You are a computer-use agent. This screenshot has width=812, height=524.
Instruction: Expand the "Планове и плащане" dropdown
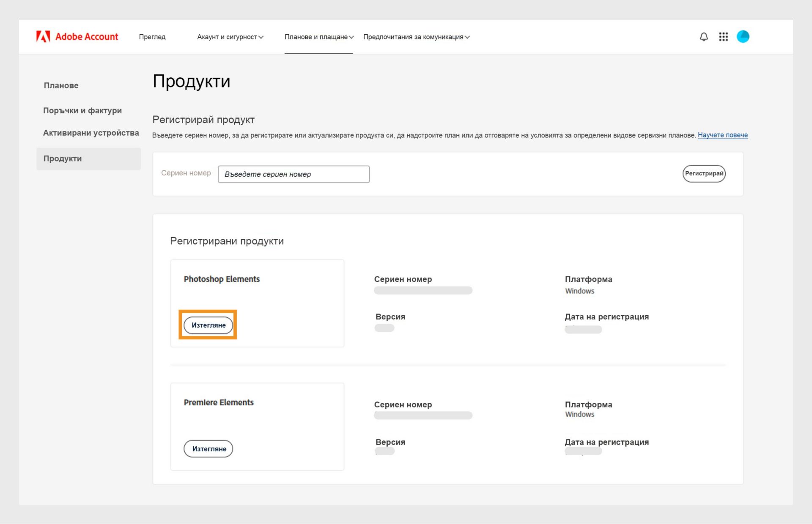tap(319, 37)
